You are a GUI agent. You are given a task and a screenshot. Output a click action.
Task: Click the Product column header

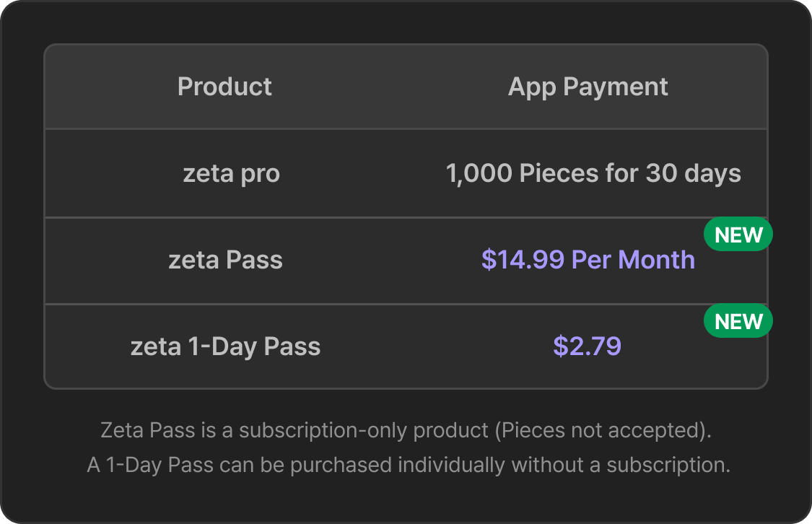point(224,87)
